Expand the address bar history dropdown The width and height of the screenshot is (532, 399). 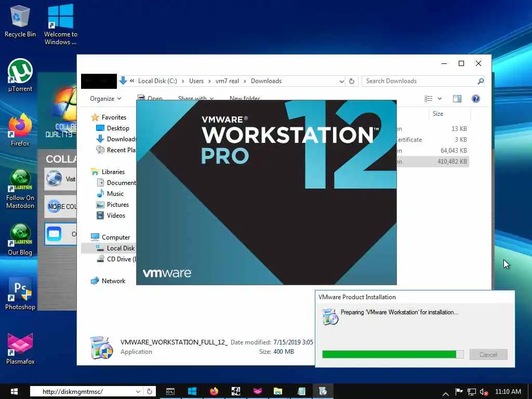coord(341,82)
